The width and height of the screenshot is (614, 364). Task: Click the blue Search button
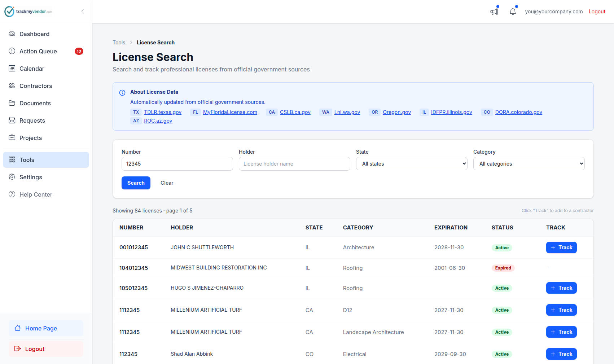point(136,183)
